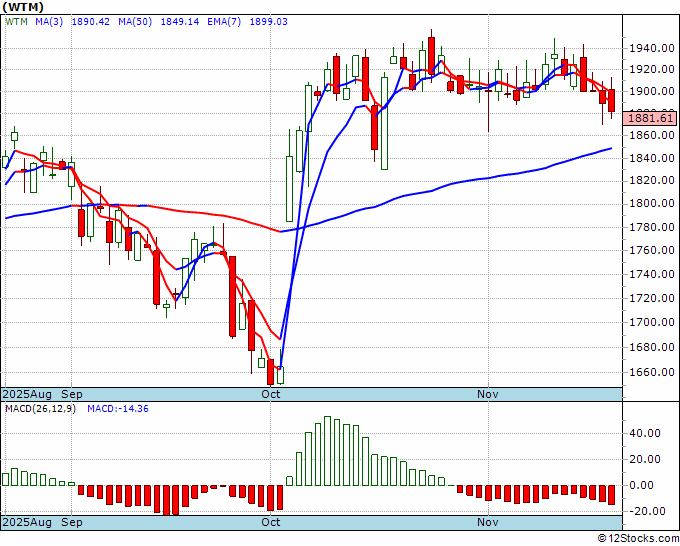
Task: Select the MA(3) value 1890.42
Action: pos(90,21)
